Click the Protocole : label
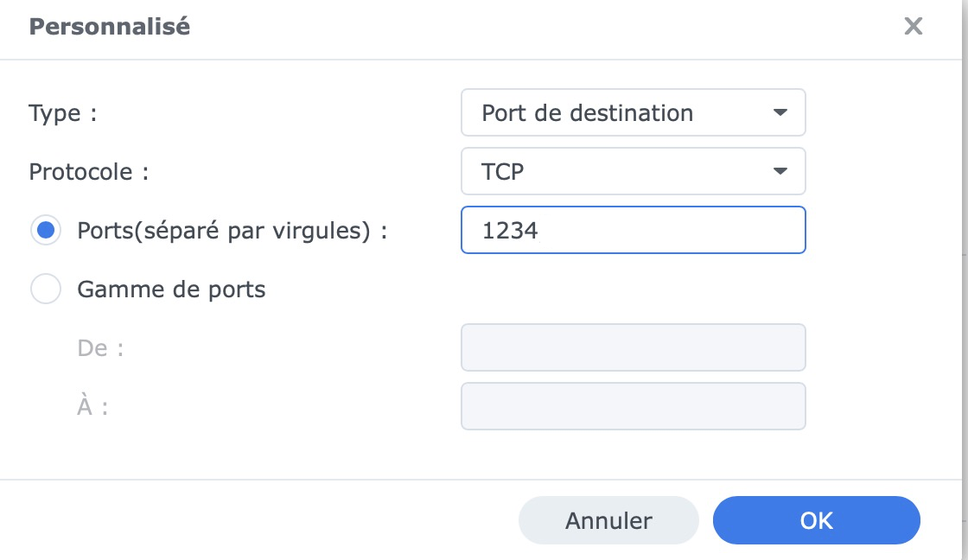 tap(89, 171)
